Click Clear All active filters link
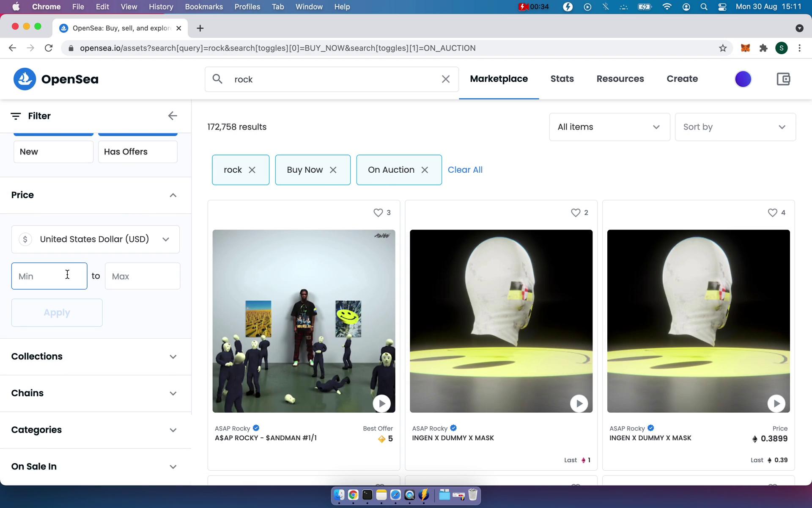Image resolution: width=812 pixels, height=508 pixels. point(465,170)
